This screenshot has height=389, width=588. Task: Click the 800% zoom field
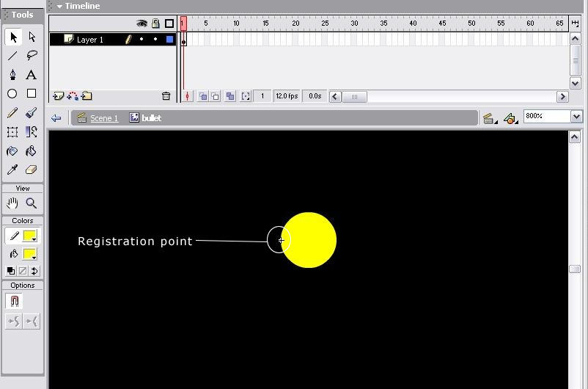tap(547, 117)
